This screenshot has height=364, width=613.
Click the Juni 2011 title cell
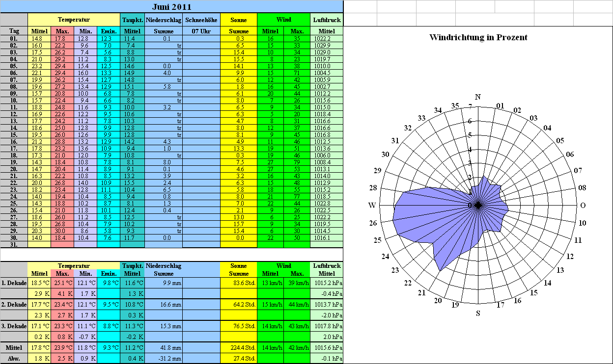pyautogui.click(x=171, y=6)
